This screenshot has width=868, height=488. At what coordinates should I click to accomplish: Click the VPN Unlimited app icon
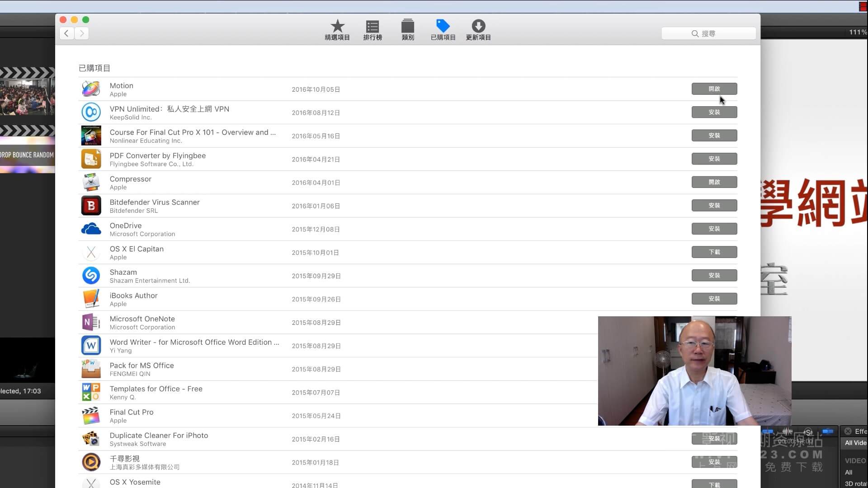point(91,112)
